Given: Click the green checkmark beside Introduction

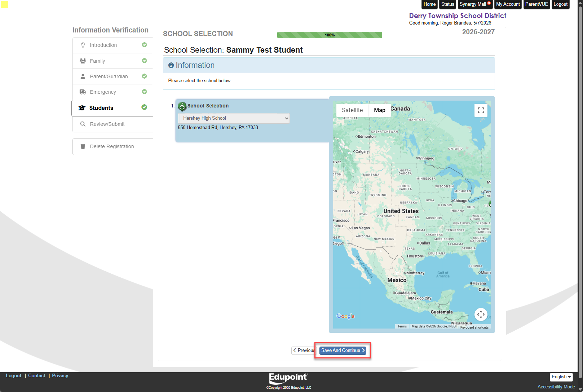Looking at the screenshot, I should (x=144, y=45).
